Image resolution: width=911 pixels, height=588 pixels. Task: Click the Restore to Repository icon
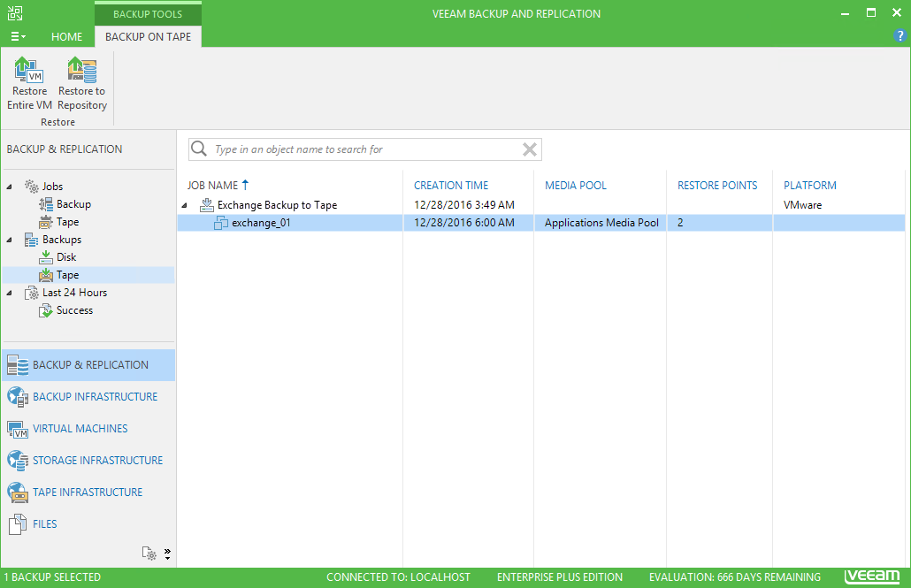point(82,71)
